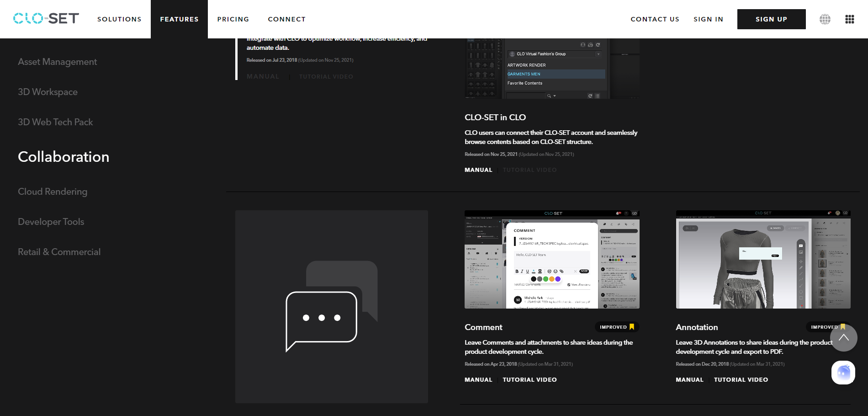Click the scroll-to-top arrow button

pyautogui.click(x=843, y=338)
